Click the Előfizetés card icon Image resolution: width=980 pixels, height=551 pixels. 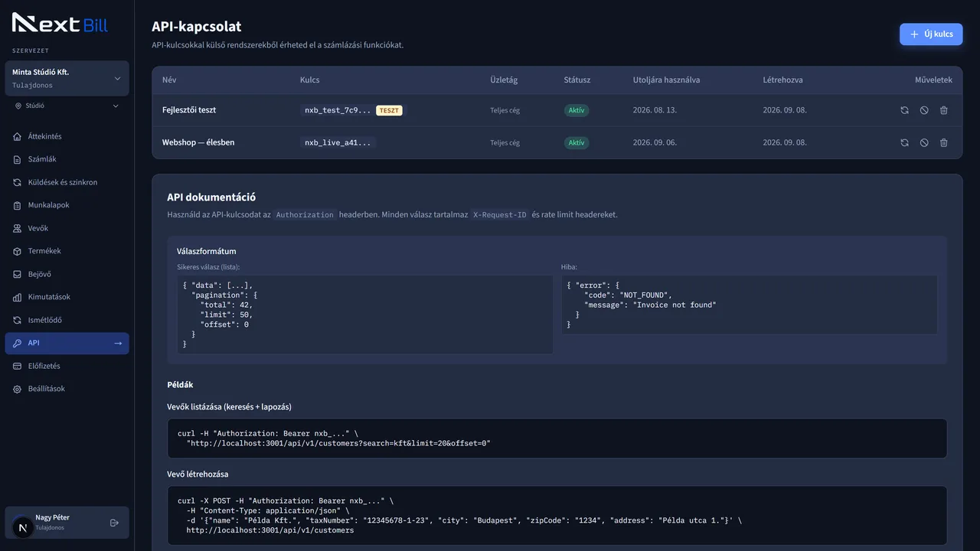coord(18,366)
